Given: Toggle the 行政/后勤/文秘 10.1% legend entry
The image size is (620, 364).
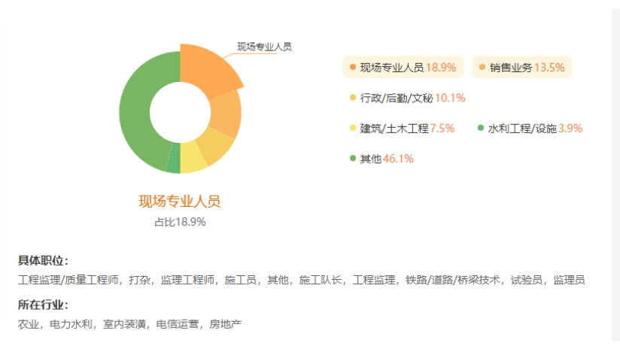Looking at the screenshot, I should 408,98.
